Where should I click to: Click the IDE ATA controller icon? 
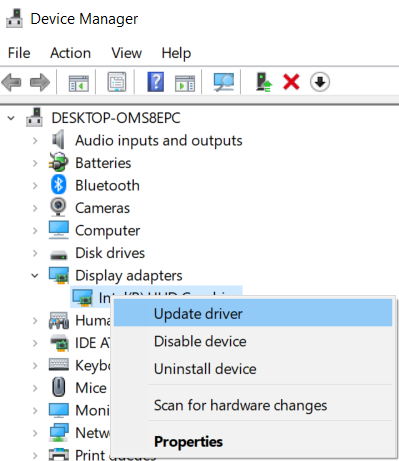(x=59, y=343)
